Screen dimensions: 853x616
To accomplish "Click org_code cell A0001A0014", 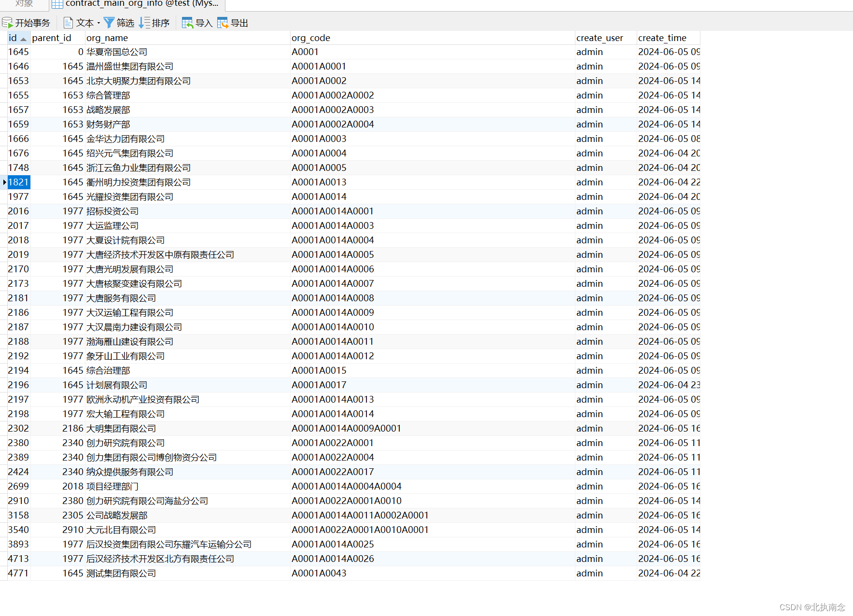I will (432, 197).
